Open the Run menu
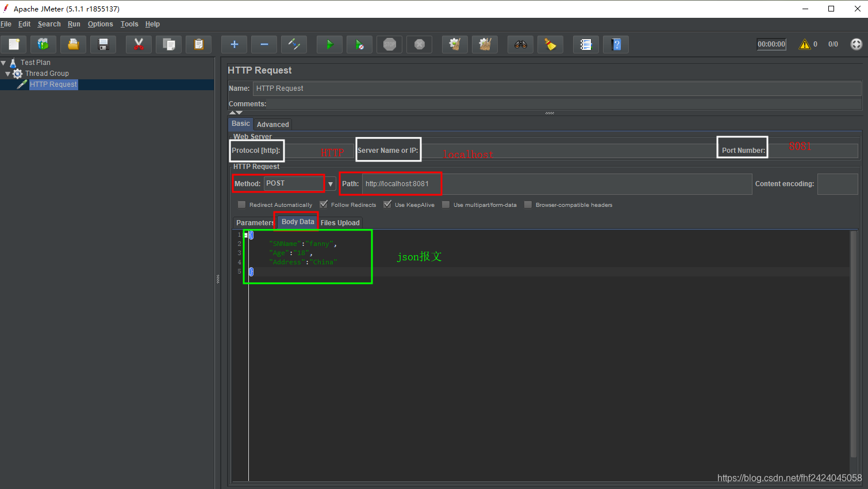The width and height of the screenshot is (868, 489). pos(74,24)
